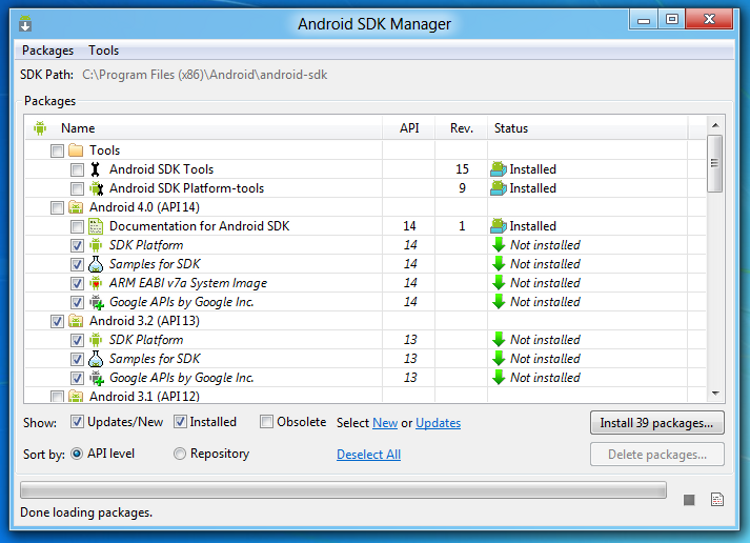
Task: Open the Tools menu
Action: point(103,50)
